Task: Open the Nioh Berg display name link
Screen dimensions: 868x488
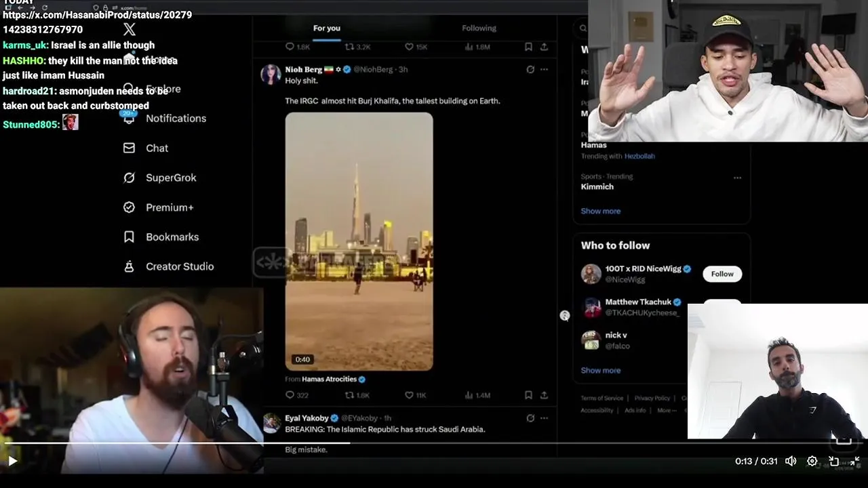Action: [304, 69]
